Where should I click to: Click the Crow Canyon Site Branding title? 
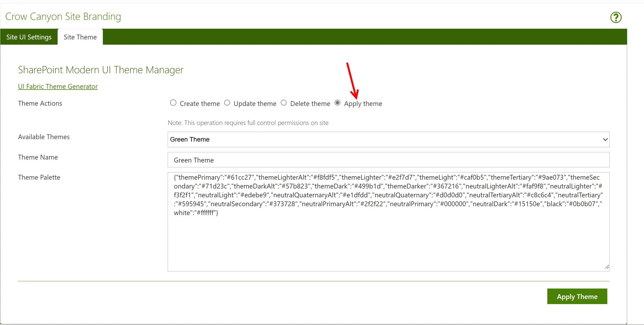63,17
